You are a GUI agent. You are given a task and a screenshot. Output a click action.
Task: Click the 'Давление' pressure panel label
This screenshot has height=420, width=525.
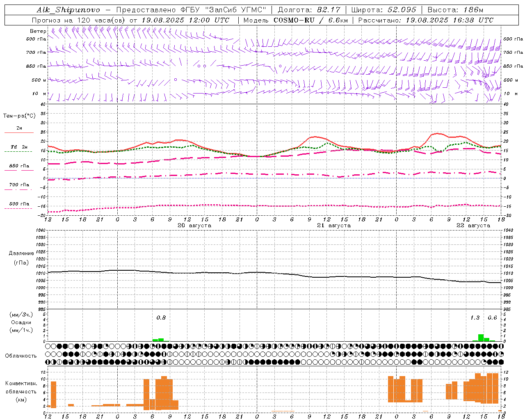(x=21, y=253)
